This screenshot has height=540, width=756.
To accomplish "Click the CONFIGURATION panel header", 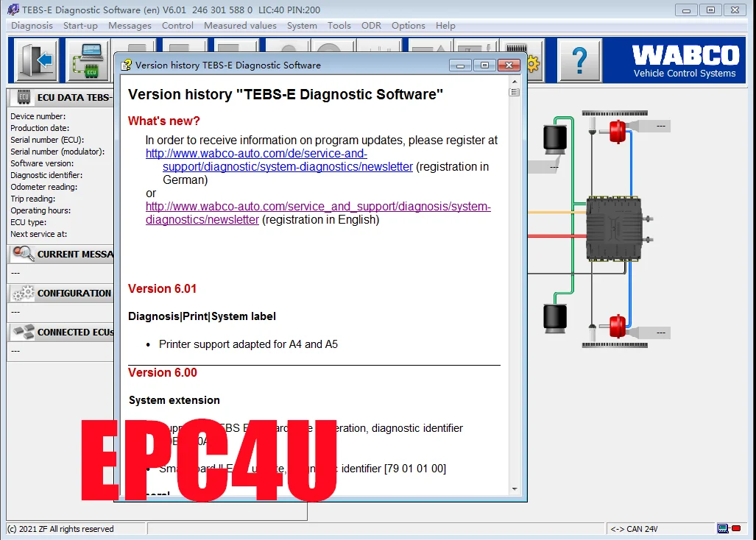I will (x=61, y=293).
